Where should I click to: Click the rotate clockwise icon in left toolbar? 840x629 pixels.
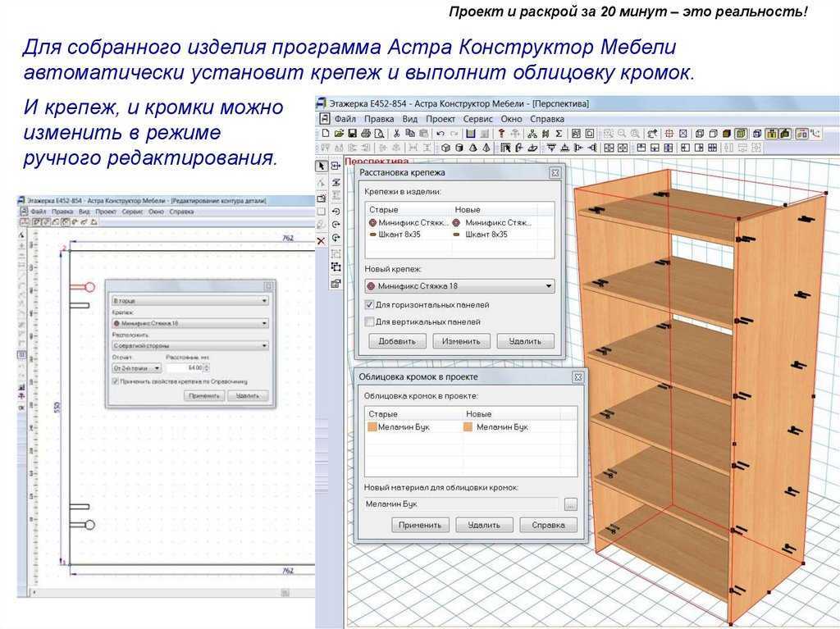[336, 224]
